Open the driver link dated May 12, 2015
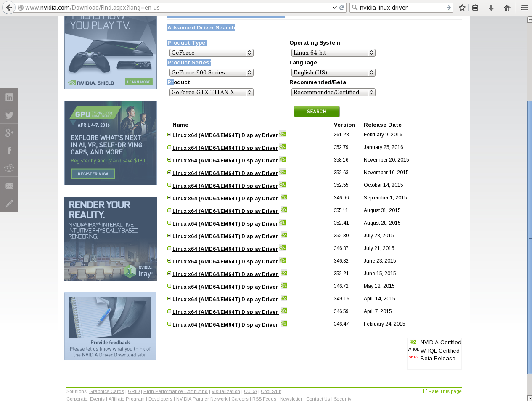Image resolution: width=532 pixels, height=401 pixels. (225, 287)
